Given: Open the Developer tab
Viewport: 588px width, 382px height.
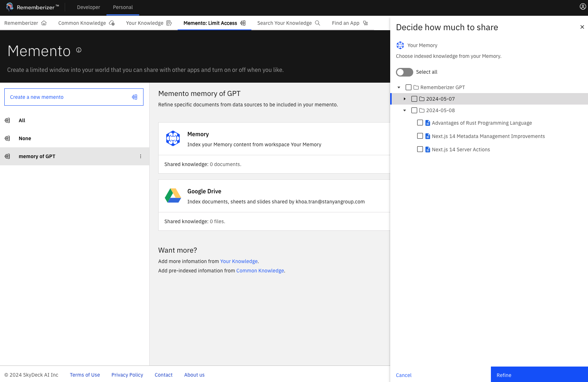Looking at the screenshot, I should pos(88,7).
